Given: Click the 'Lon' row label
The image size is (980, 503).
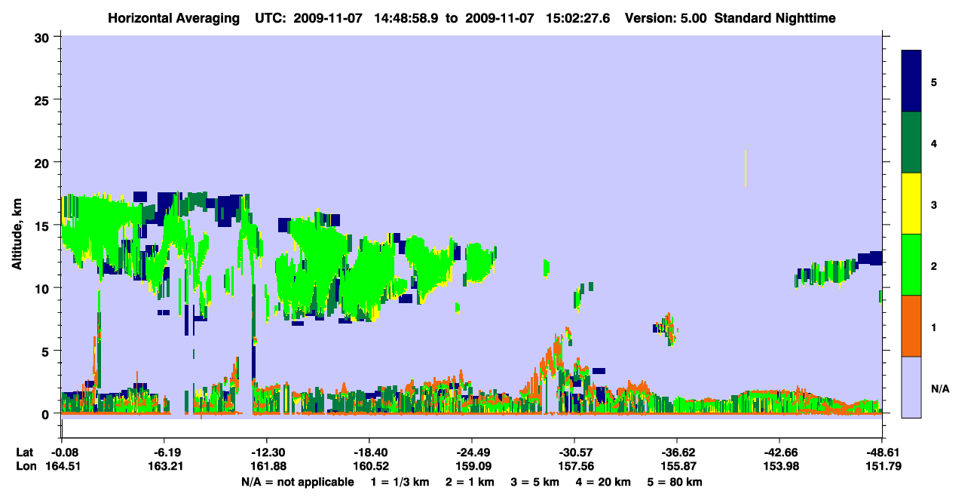Looking at the screenshot, I should coord(26,466).
